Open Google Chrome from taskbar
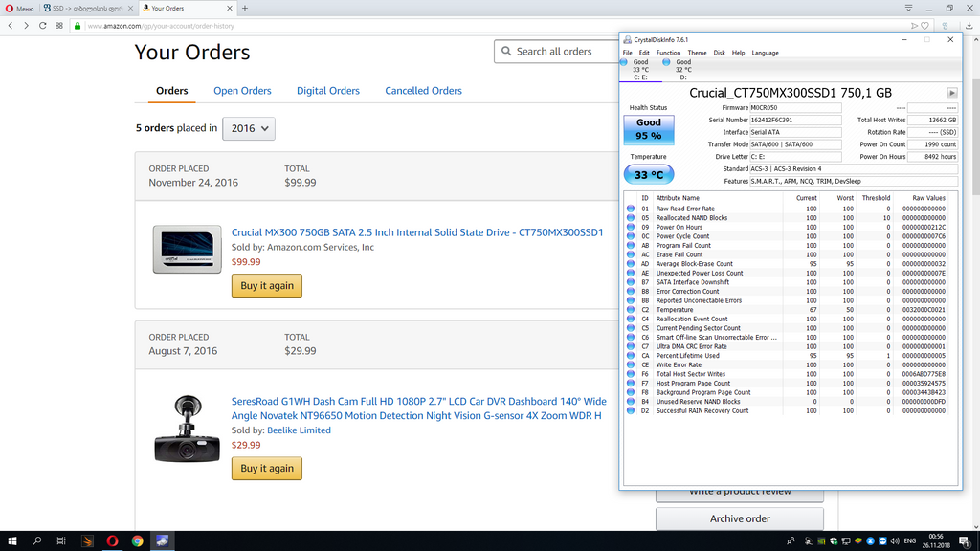Viewport: 980px width, 551px height. pyautogui.click(x=138, y=541)
